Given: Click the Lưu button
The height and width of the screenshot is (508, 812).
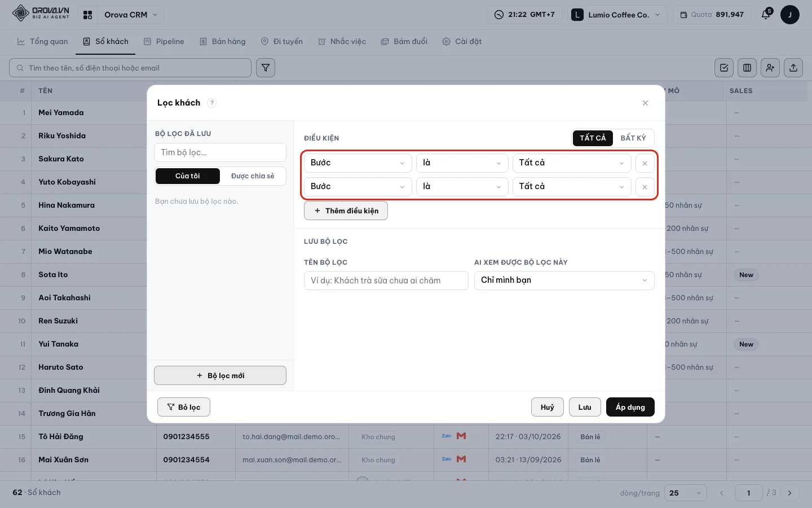Looking at the screenshot, I should 585,407.
